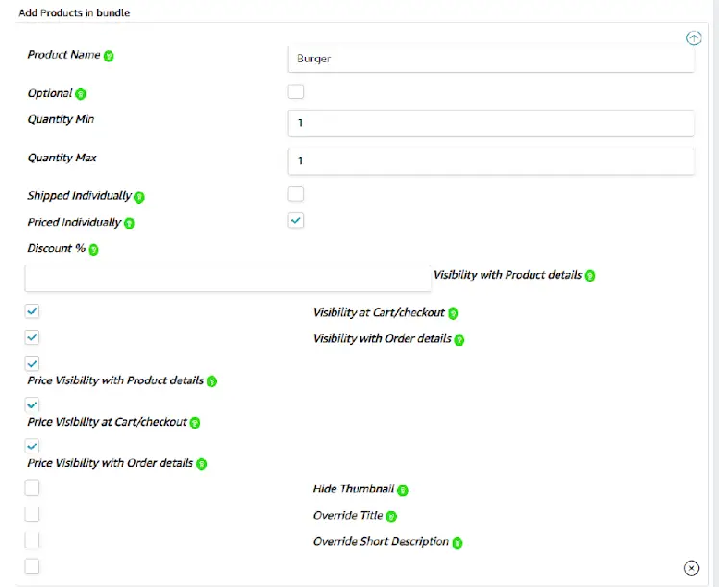This screenshot has width=719, height=588.
Task: Click the help tip next to Priced Individually
Action: pos(130,223)
